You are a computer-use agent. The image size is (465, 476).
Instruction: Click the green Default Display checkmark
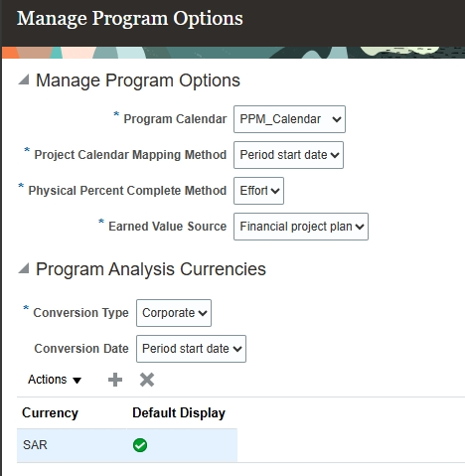pyautogui.click(x=140, y=445)
